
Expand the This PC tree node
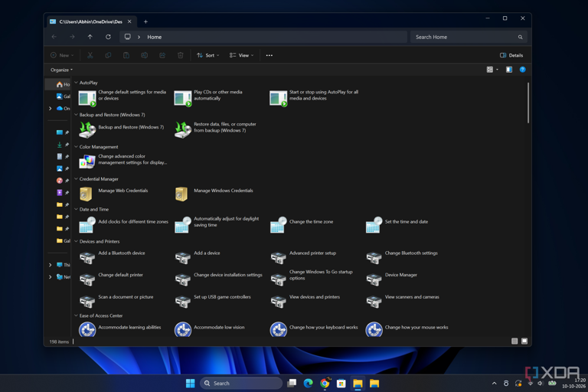pyautogui.click(x=51, y=265)
